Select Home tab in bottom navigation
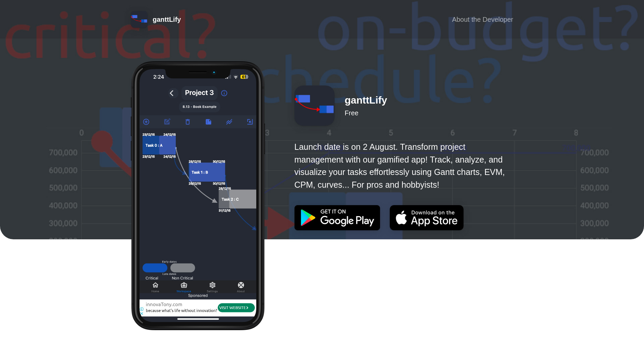This screenshot has width=644, height=362. click(155, 287)
